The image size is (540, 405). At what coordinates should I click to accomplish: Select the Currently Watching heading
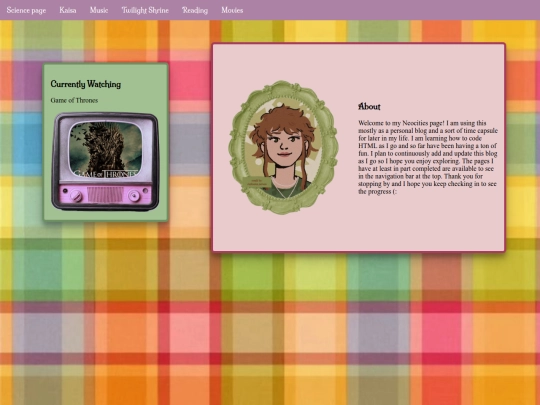86,84
